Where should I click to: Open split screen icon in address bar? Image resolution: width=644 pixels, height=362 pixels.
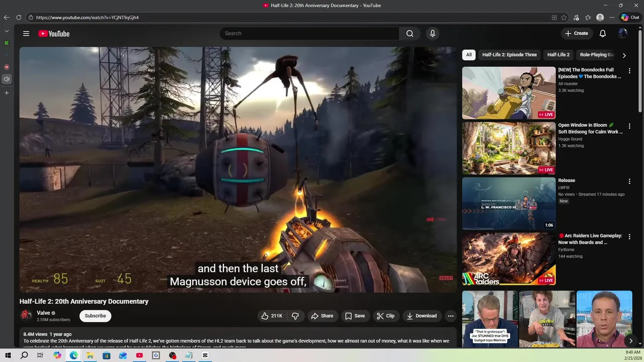pos(554,17)
